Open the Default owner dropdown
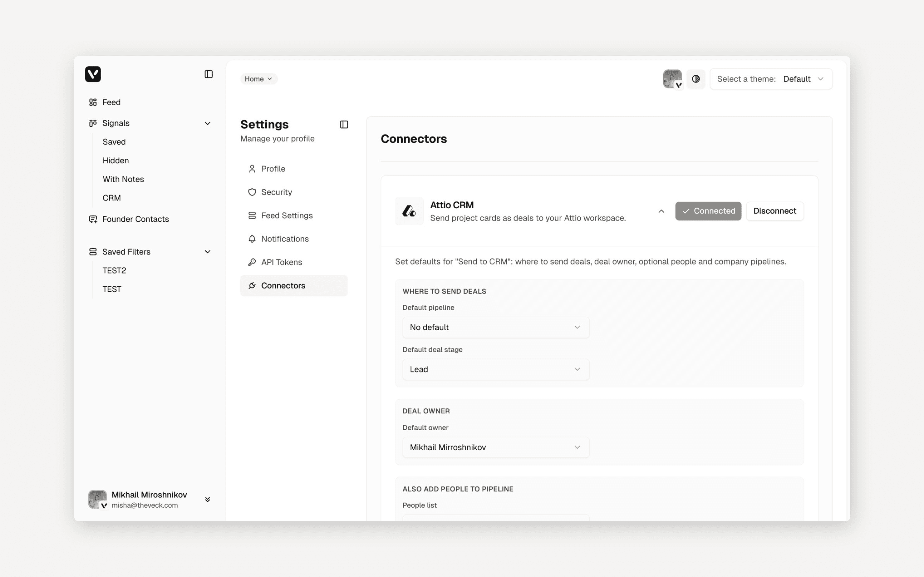924x577 pixels. click(x=495, y=447)
